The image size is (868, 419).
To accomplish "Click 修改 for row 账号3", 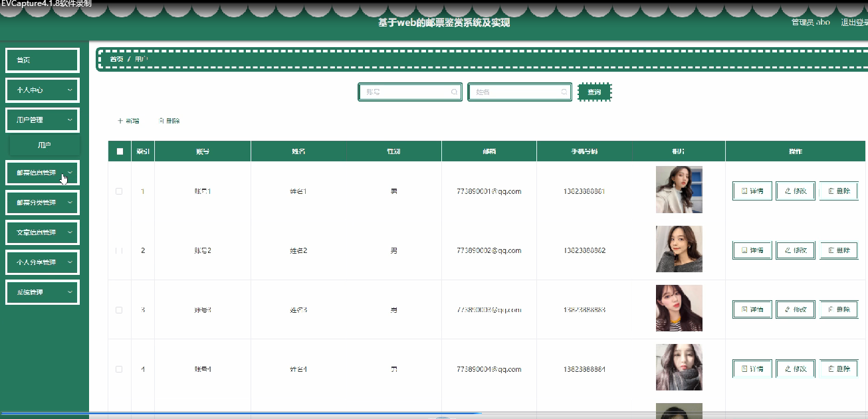I will point(796,309).
